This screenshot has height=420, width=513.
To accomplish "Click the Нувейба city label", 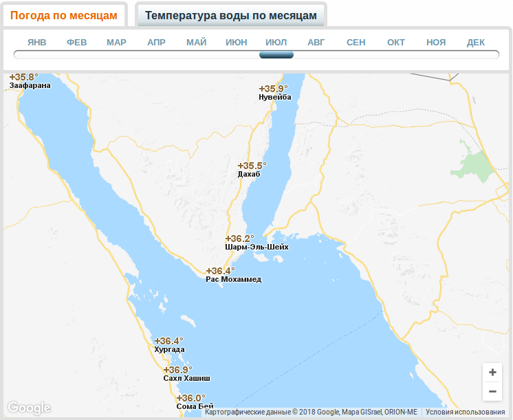I will pyautogui.click(x=275, y=97).
